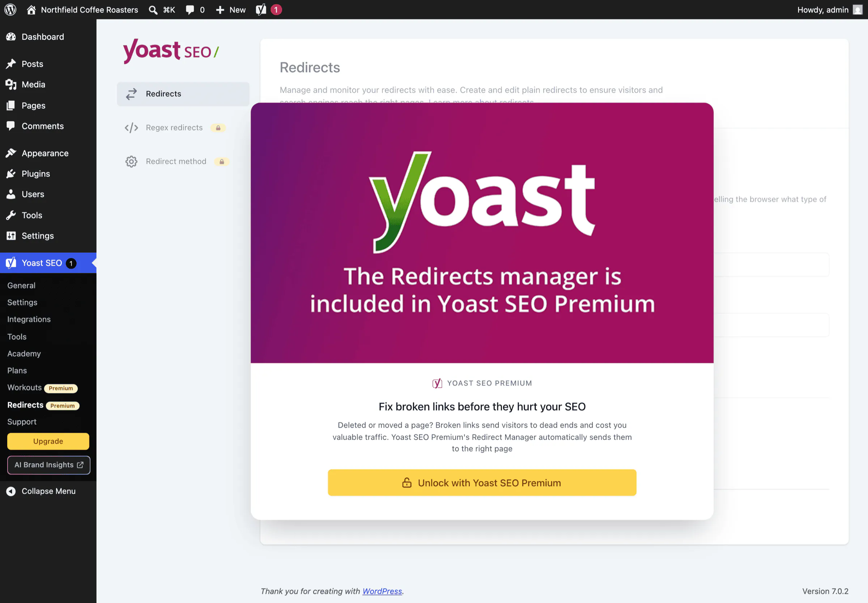Click Unlock with Yoast SEO Premium button

tap(482, 483)
